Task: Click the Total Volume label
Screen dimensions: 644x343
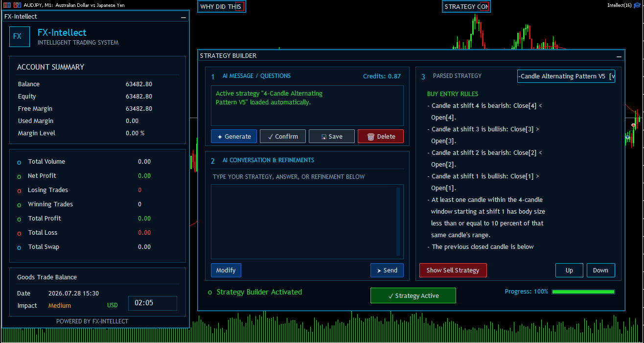Action: pyautogui.click(x=46, y=162)
